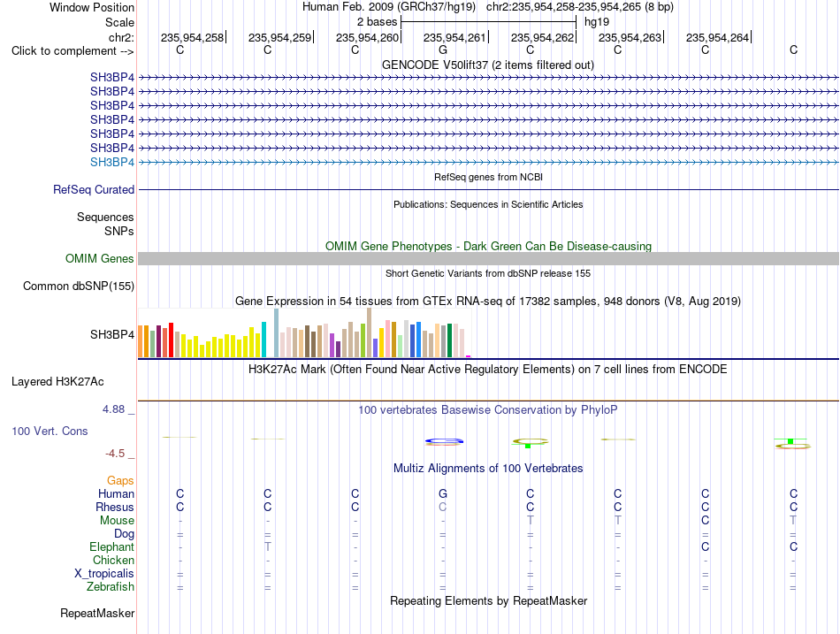Select the Elephant T base in alignment
The image size is (840, 634).
tap(267, 546)
